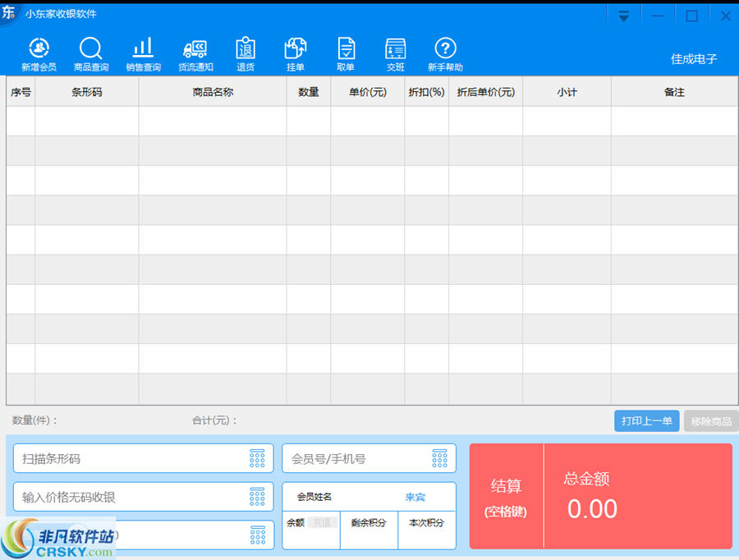This screenshot has width=739, height=560.
Task: Open keypad icon in the third input field
Action: (257, 535)
